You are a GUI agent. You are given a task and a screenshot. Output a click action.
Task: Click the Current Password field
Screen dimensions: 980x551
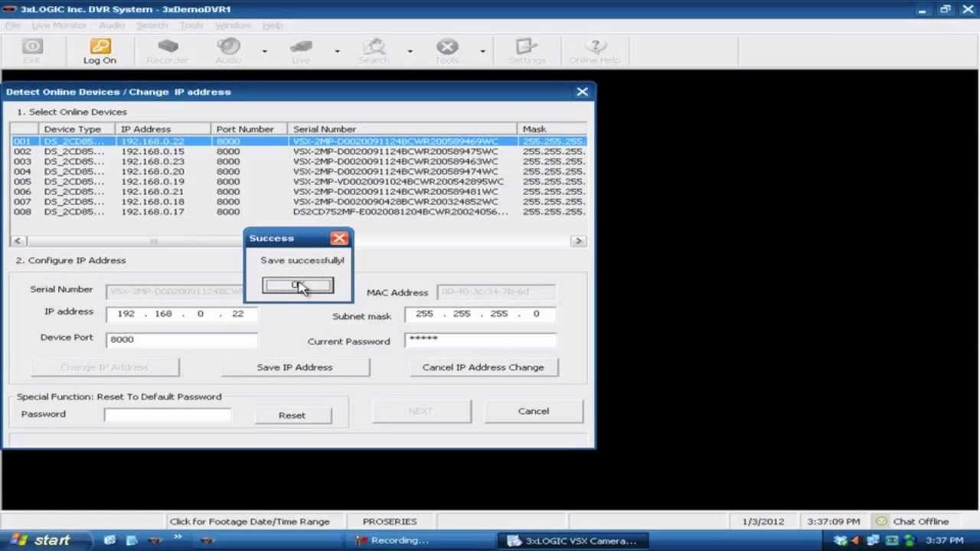click(480, 339)
